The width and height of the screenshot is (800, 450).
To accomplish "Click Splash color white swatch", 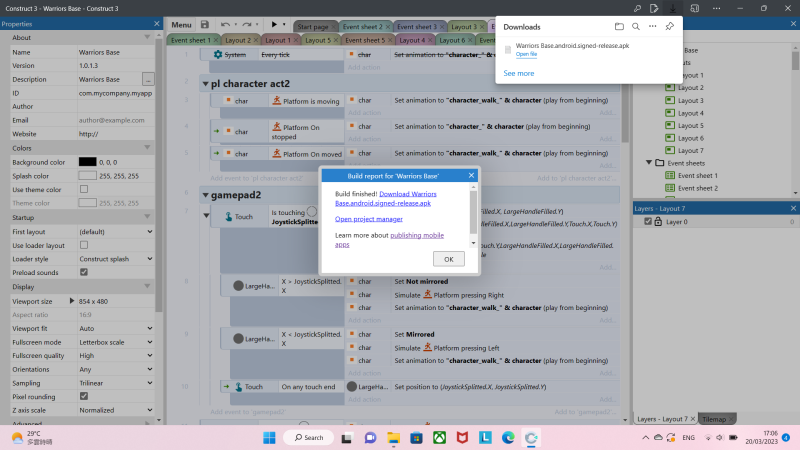I will pyautogui.click(x=87, y=176).
